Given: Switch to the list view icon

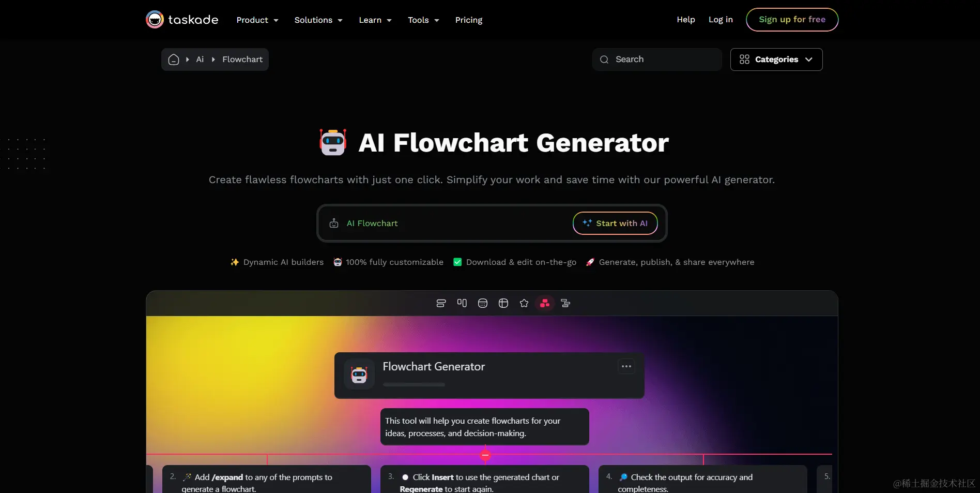Looking at the screenshot, I should (441, 303).
